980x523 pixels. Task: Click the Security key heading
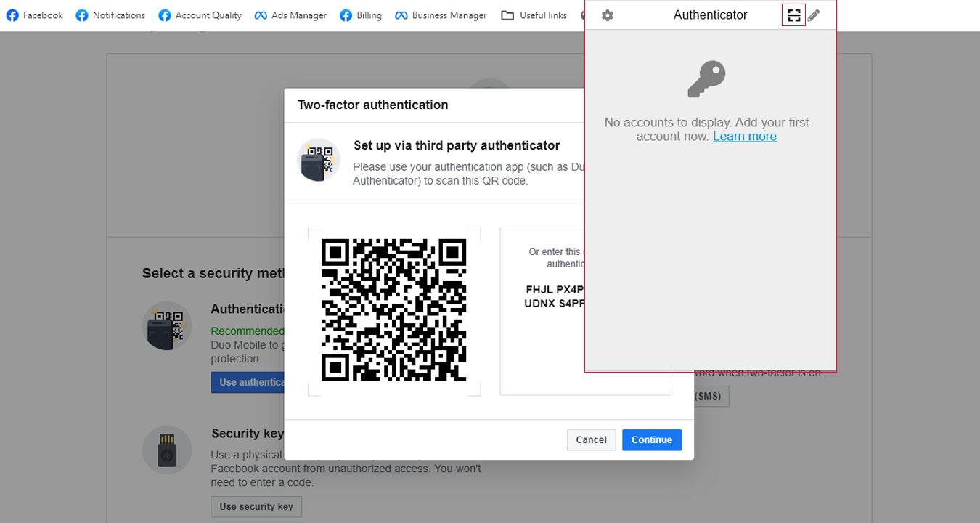(x=248, y=434)
